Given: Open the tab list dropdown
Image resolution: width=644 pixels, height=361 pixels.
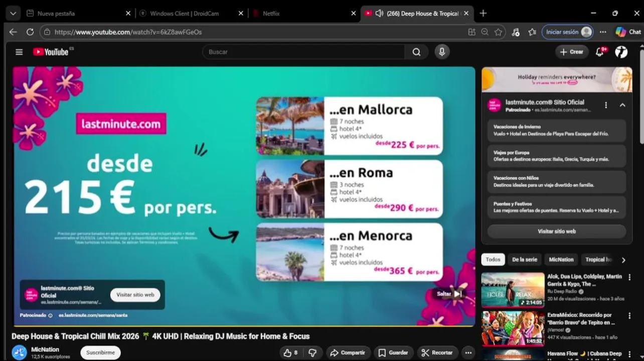Looking at the screenshot, I should [13, 14].
